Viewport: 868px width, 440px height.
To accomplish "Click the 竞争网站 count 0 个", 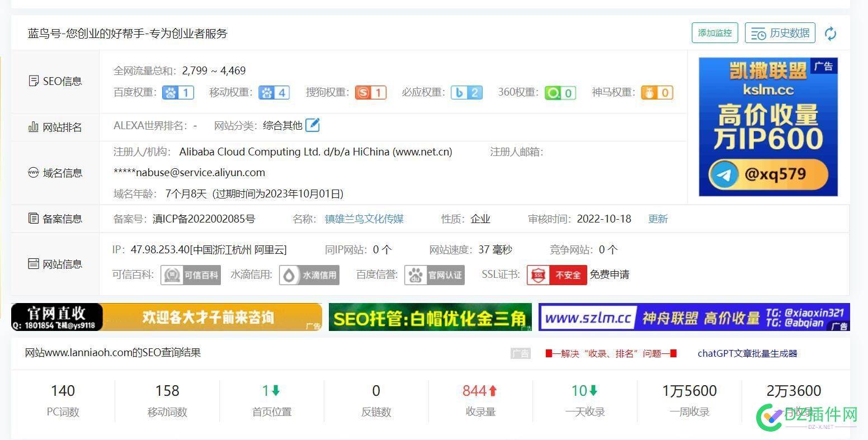I will pos(608,249).
